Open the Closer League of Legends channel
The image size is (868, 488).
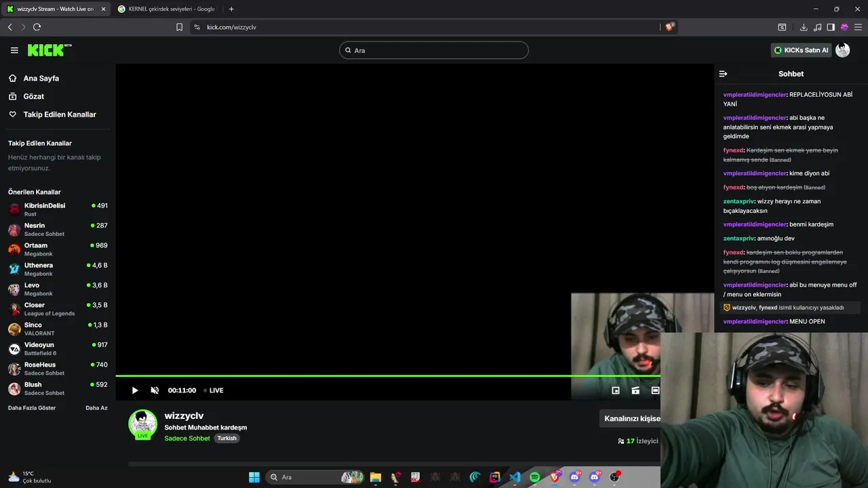point(58,309)
